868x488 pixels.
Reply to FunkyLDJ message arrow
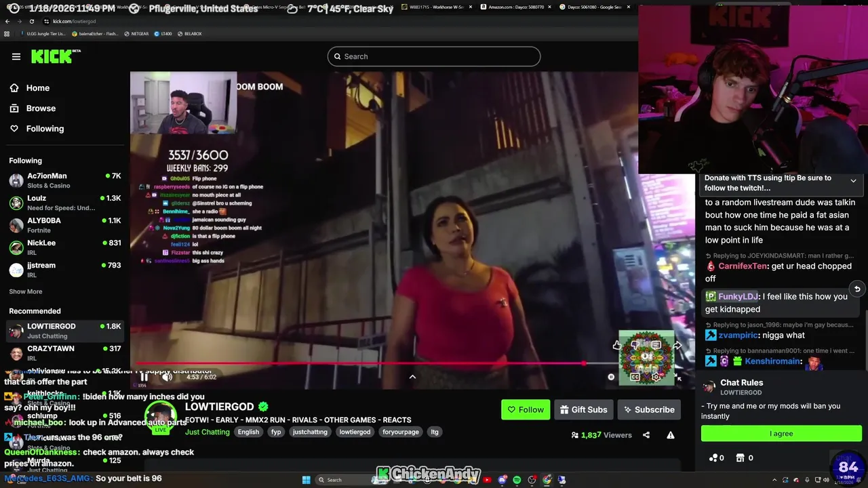[857, 289]
